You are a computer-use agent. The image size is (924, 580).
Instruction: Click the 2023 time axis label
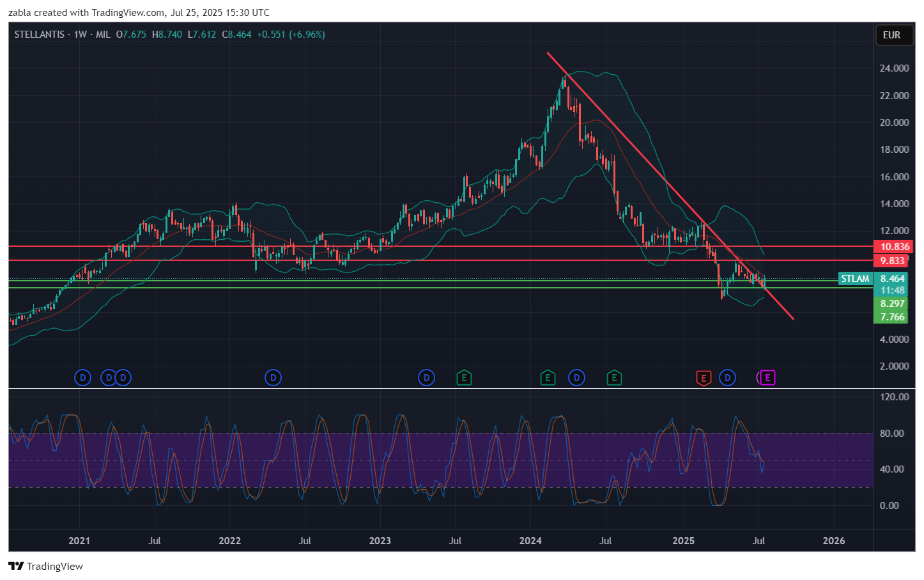point(380,541)
